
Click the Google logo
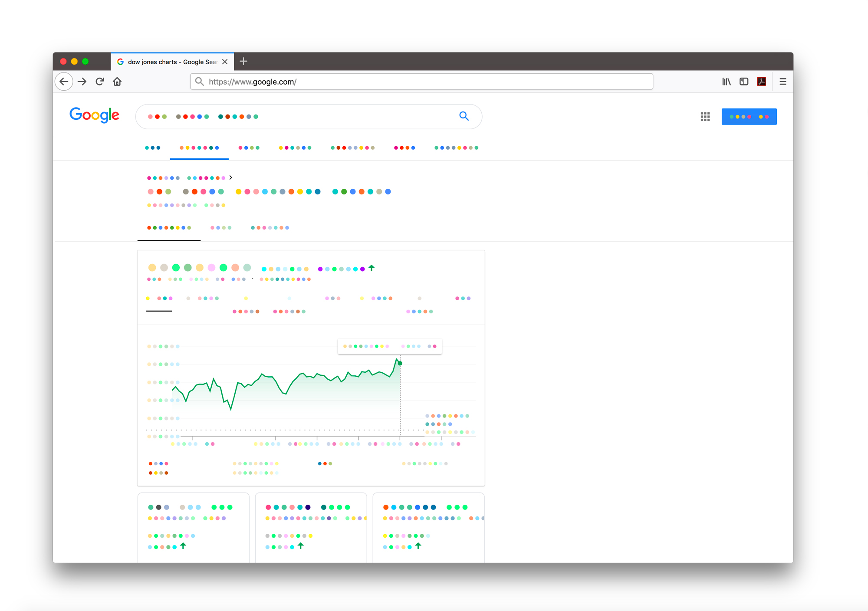click(x=95, y=115)
